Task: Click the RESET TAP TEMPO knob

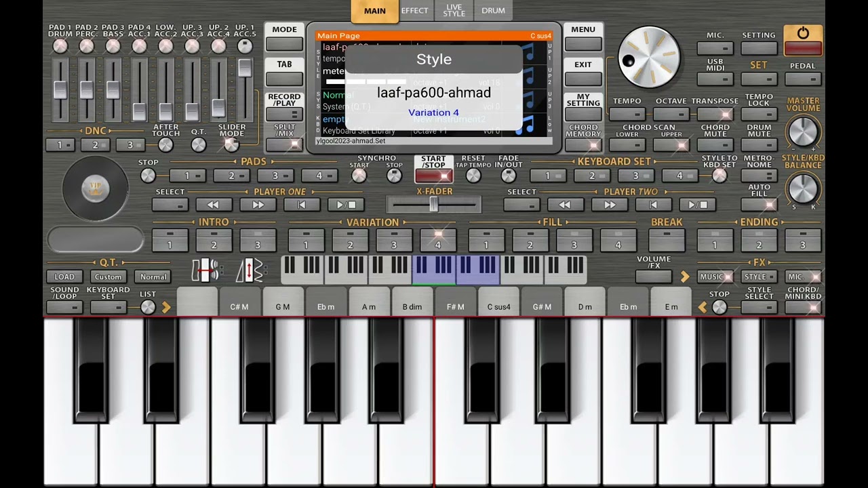Action: pos(473,176)
